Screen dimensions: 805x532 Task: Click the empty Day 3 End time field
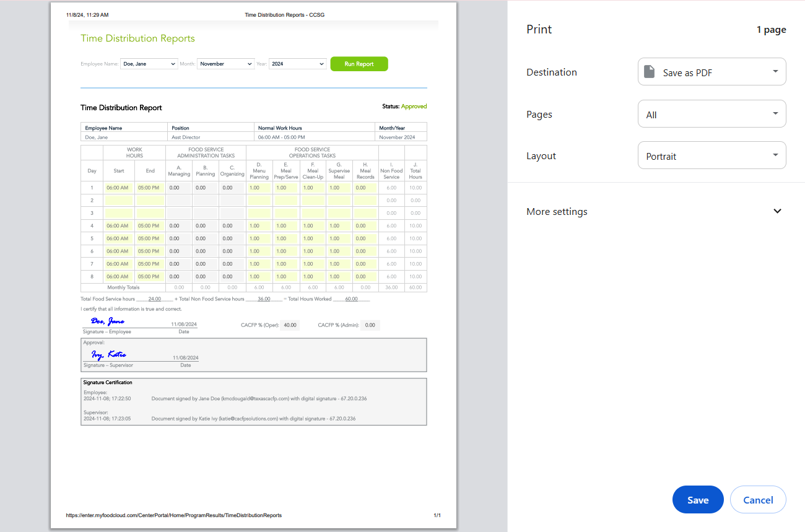150,213
